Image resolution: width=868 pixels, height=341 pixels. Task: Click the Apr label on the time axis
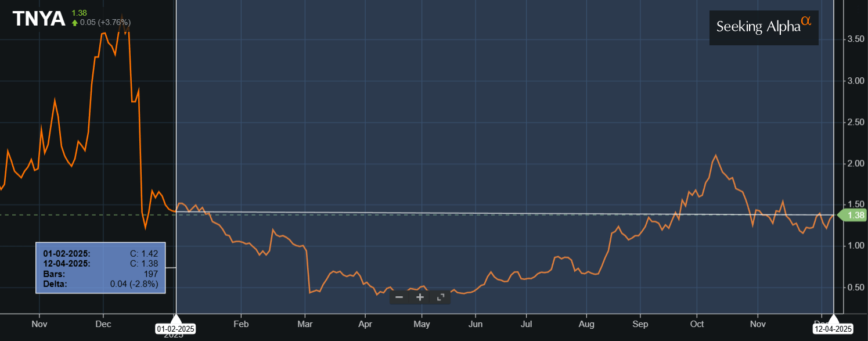pyautogui.click(x=365, y=323)
